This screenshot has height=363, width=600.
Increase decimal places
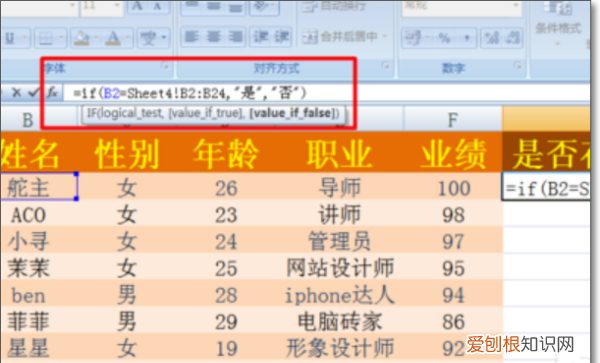click(x=491, y=38)
